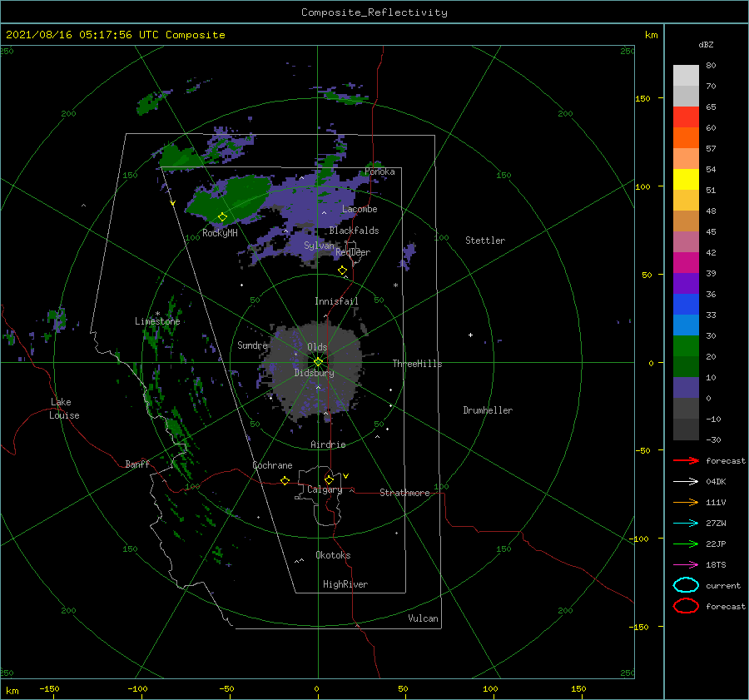Click the Innisfail label

(336, 301)
